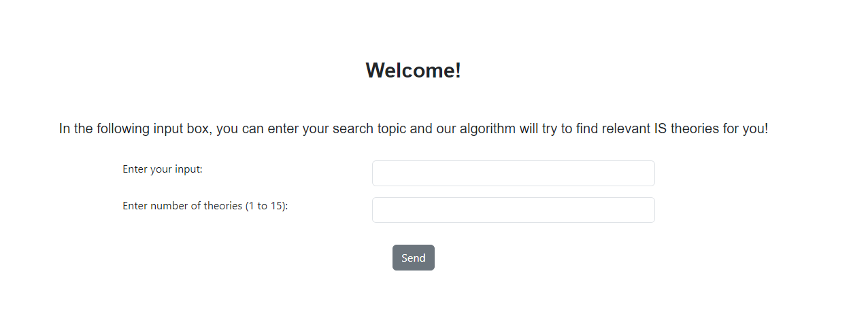868x331 pixels.
Task: Activate the field beside the '1 to 15' label
Action: [513, 210]
